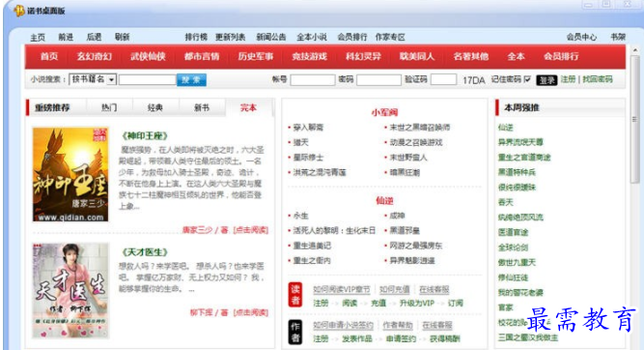
Task: Click 点击阅读 link for 柳下挥's book
Action: pyautogui.click(x=250, y=312)
